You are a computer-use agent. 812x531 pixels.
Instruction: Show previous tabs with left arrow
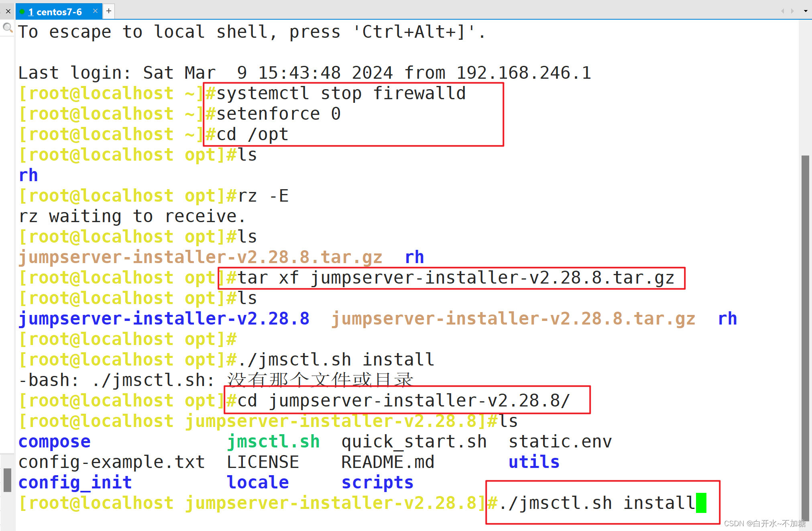point(782,11)
